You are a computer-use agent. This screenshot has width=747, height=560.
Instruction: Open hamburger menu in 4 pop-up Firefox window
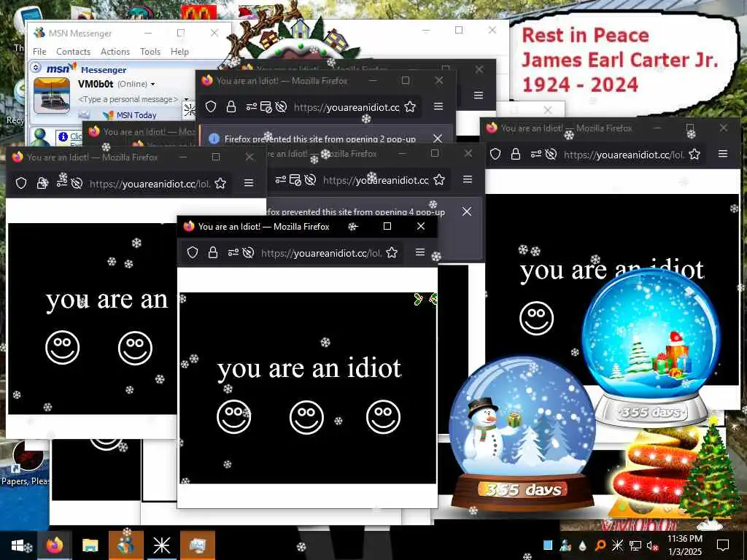[x=468, y=179]
